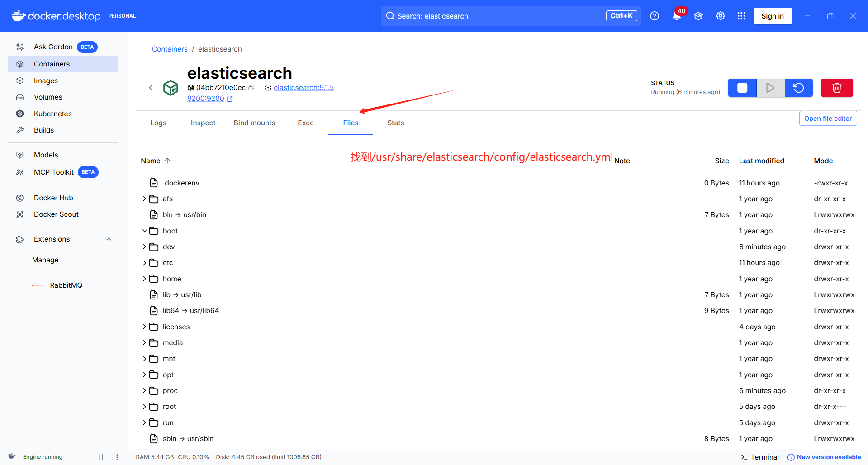Screen dimensions: 868x465
Task: Select Docker Scout in sidebar
Action: pyautogui.click(x=57, y=214)
